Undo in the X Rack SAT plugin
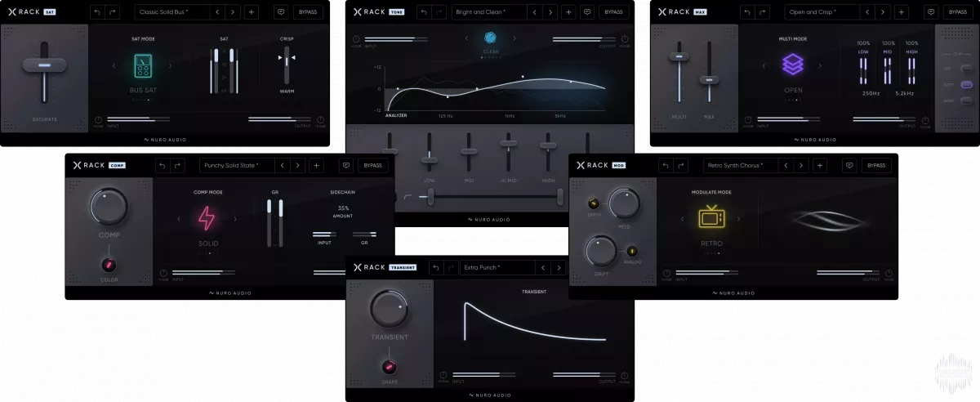This screenshot has width=980, height=402. coord(96,12)
